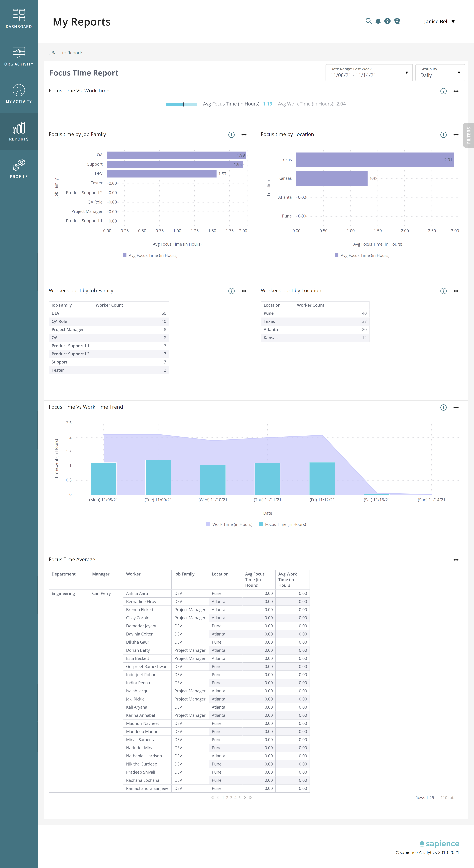Expand the Janice Bell user menu
The image size is (474, 868).
[439, 22]
